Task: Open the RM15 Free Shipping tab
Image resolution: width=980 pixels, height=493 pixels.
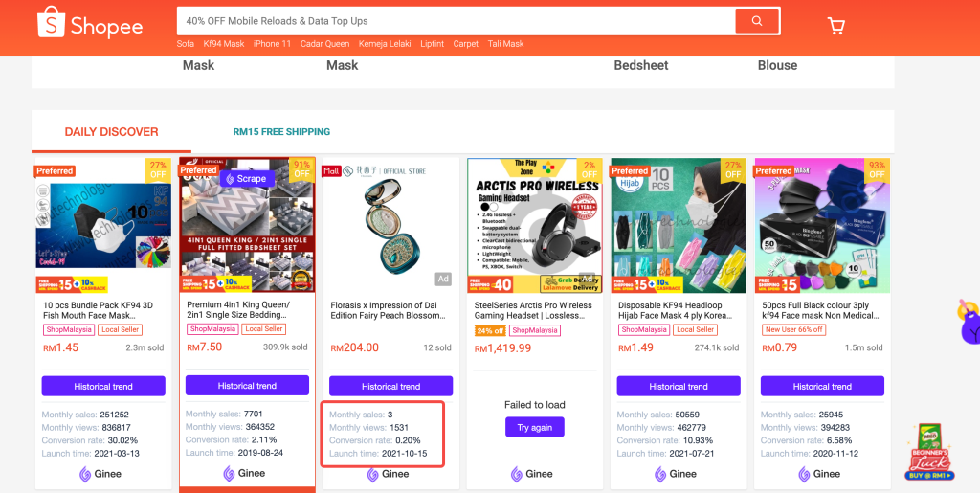Action: click(x=282, y=132)
